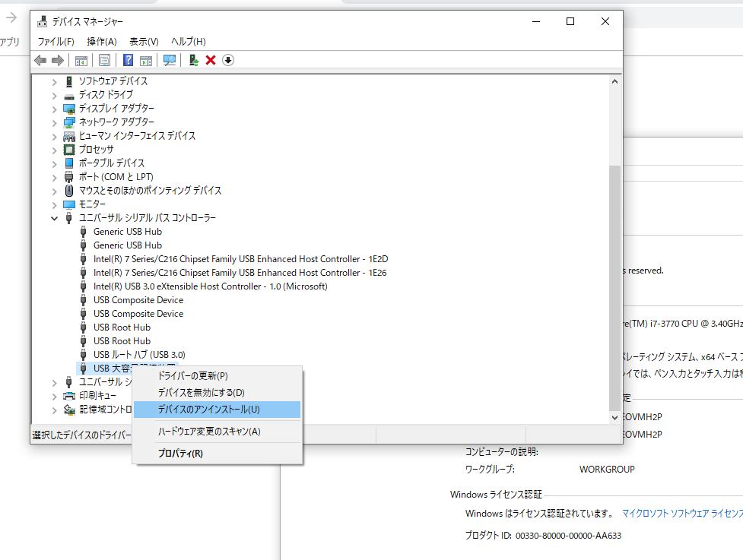Click the scan for hardware changes icon
The image size is (743, 560).
[x=169, y=60]
